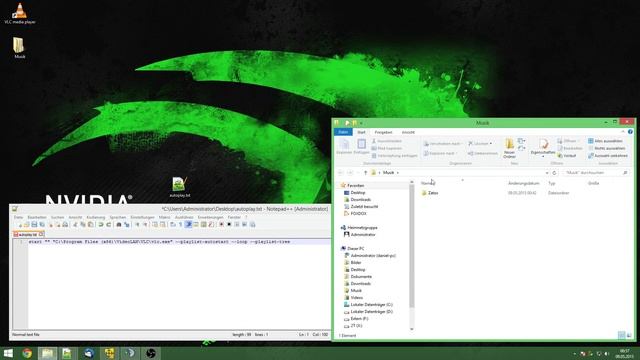Open the Einstellungen menu in Notepad++
This screenshot has width=640, height=360.
point(142,217)
